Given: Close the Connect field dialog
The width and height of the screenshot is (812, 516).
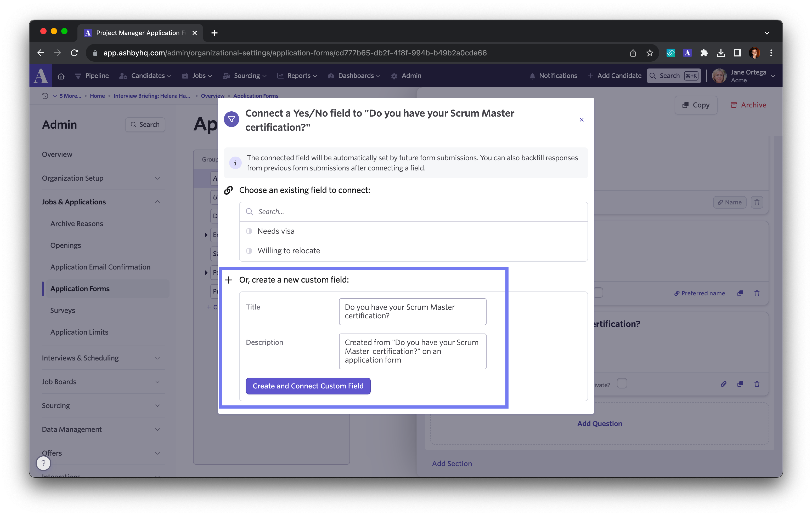Looking at the screenshot, I should [581, 120].
